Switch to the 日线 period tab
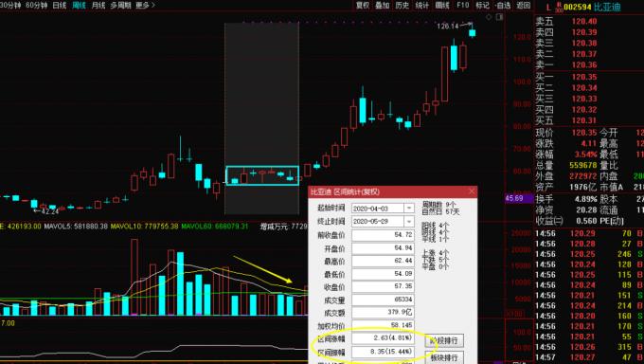The width and height of the screenshot is (644, 364). (x=60, y=6)
